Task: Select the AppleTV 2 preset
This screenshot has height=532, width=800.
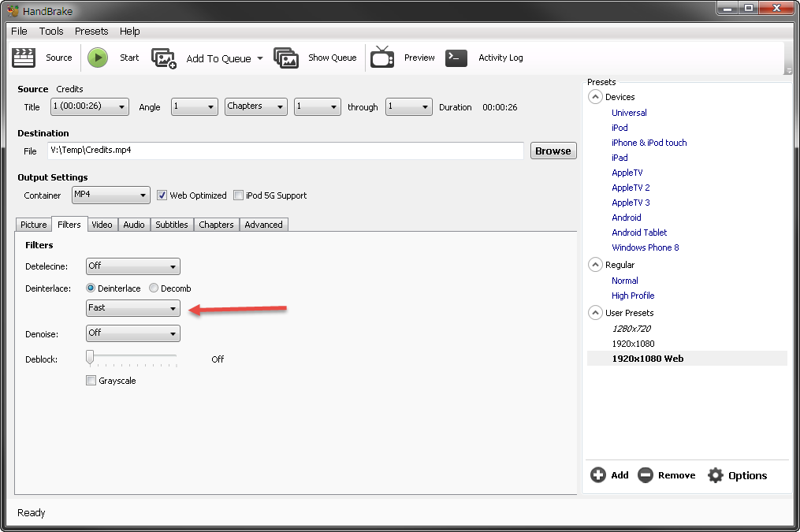Action: coord(631,188)
